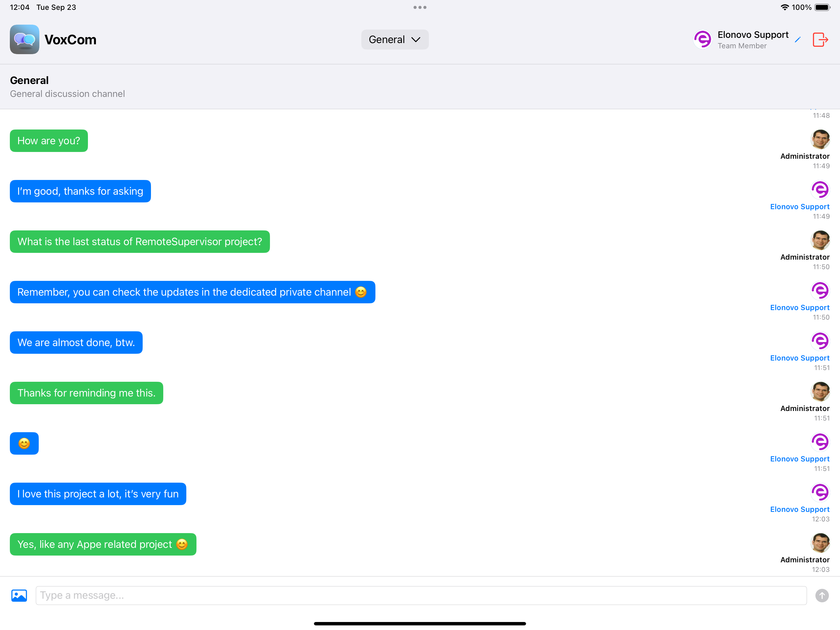Select the emoji-only smiley message bubble
The height and width of the screenshot is (630, 840).
pyautogui.click(x=24, y=444)
